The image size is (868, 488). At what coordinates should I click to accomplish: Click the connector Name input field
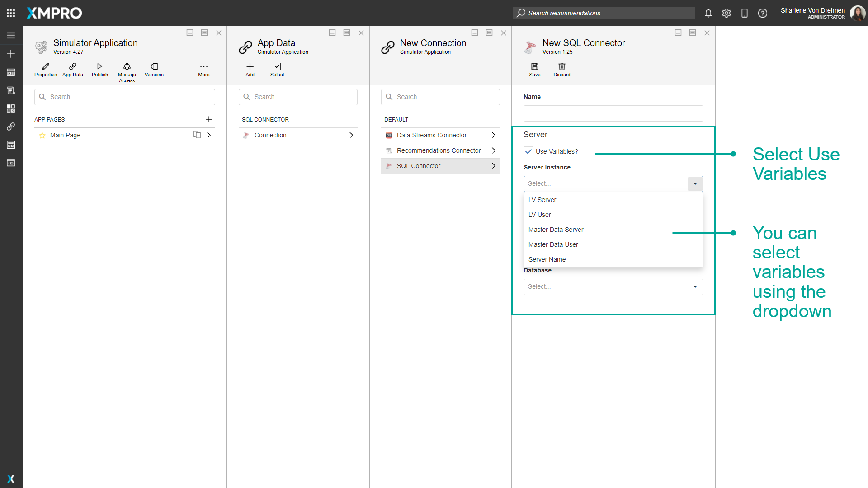(x=613, y=113)
